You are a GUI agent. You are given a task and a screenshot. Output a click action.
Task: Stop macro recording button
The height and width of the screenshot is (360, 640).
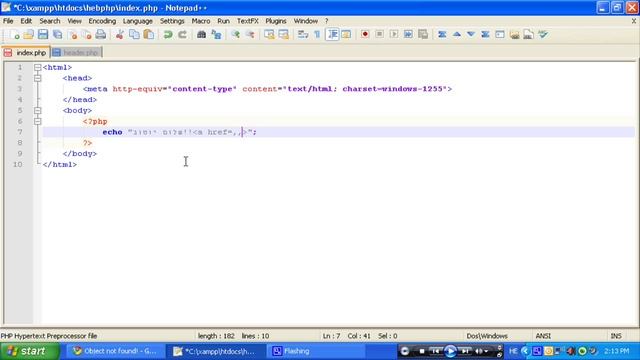[380, 35]
